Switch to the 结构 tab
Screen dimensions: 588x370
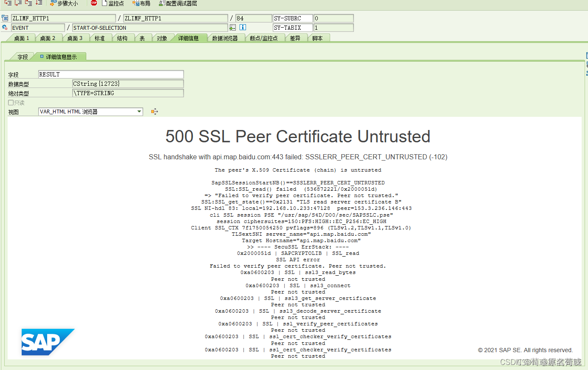click(122, 38)
